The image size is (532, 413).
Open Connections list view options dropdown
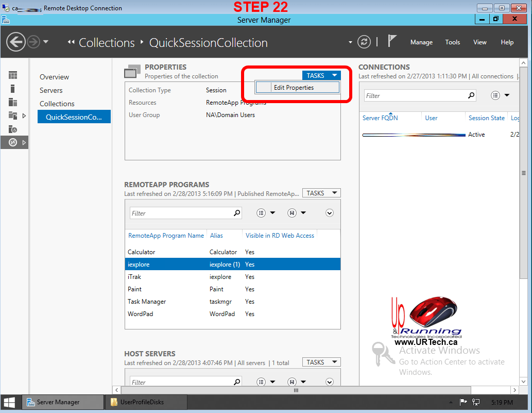[500, 95]
